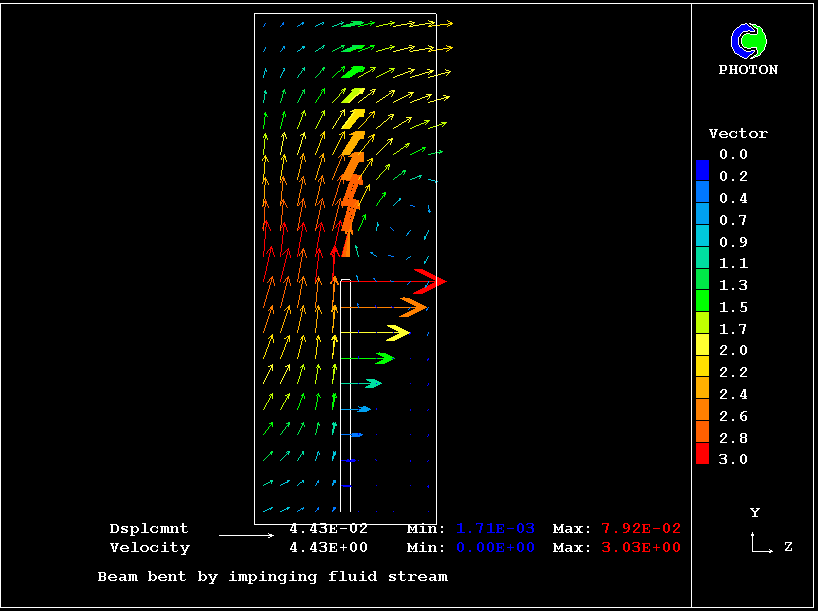Click the 'Vector' legend title
This screenshot has height=611, width=818.
click(738, 133)
